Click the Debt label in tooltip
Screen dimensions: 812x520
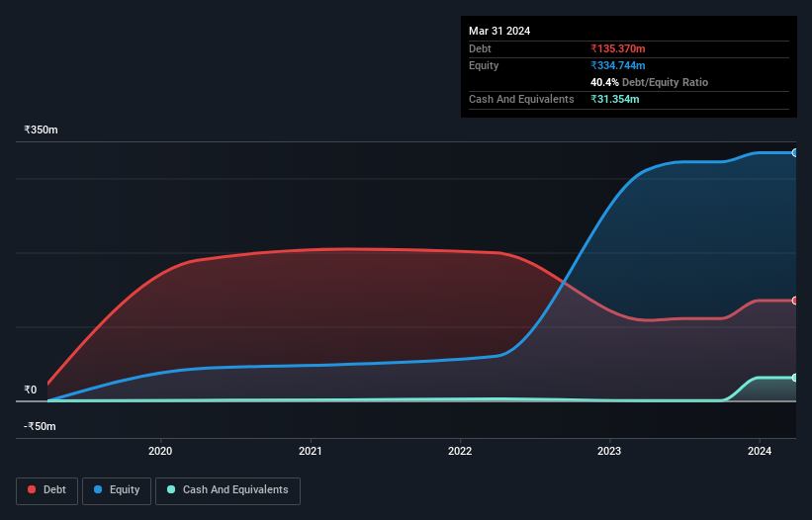click(x=480, y=48)
